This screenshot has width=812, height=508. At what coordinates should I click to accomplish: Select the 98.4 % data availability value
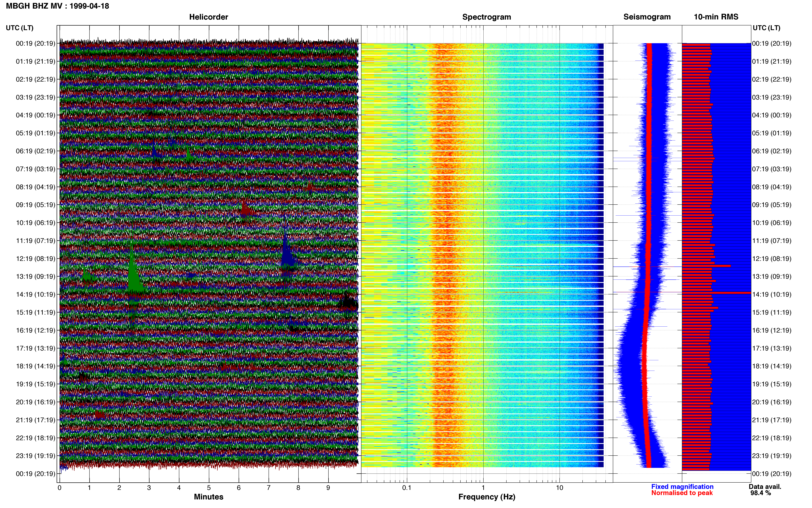(761, 493)
